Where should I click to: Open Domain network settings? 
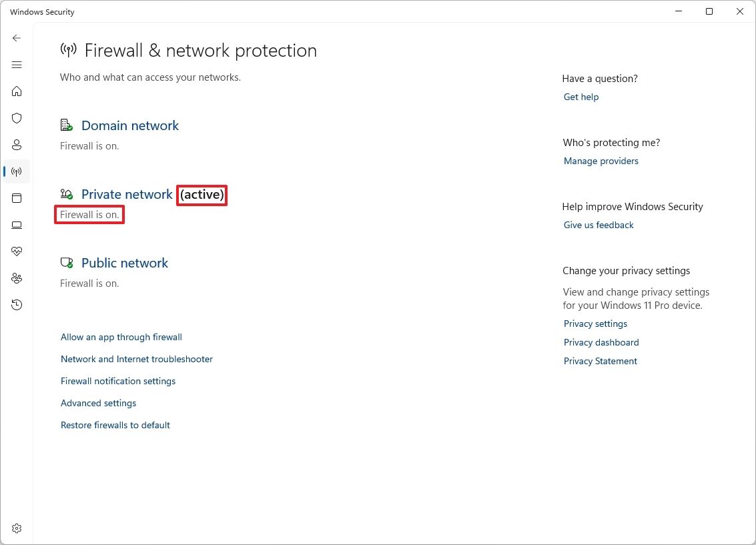pos(129,125)
